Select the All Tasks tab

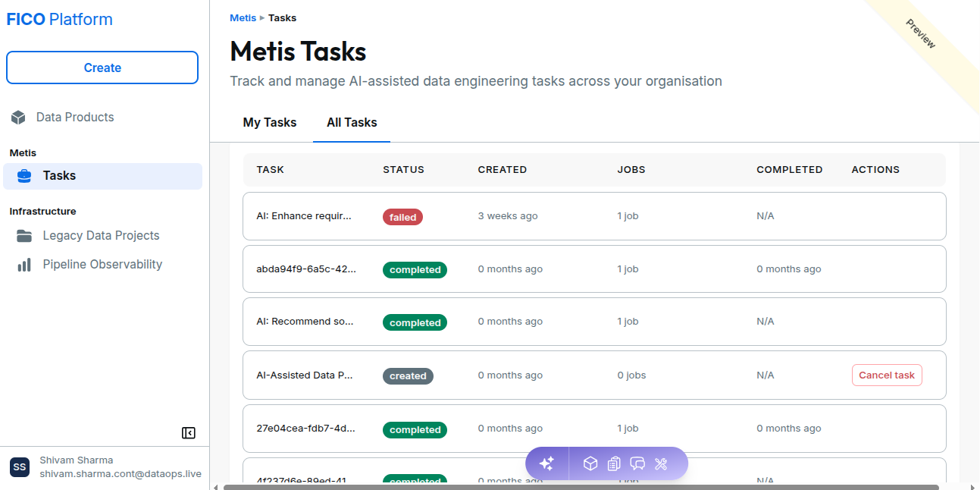352,122
